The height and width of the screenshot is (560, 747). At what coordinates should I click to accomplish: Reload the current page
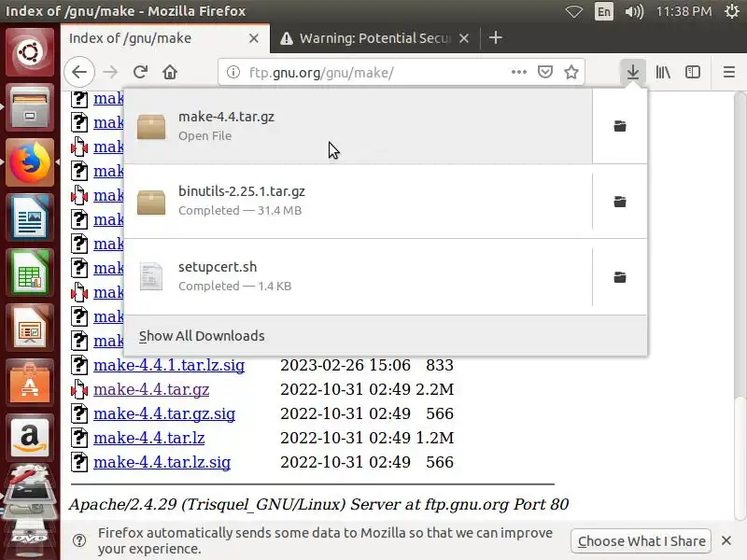pos(140,73)
